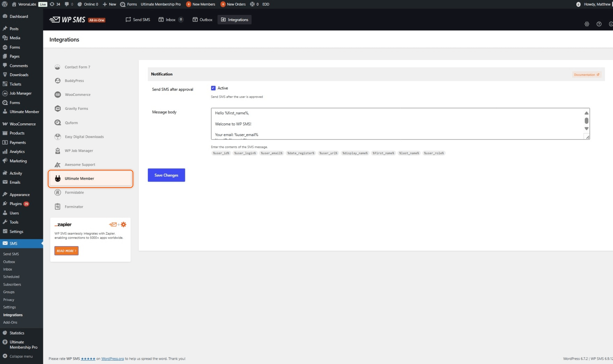Open the help question mark icon
The height and width of the screenshot is (364, 613).
tap(599, 24)
